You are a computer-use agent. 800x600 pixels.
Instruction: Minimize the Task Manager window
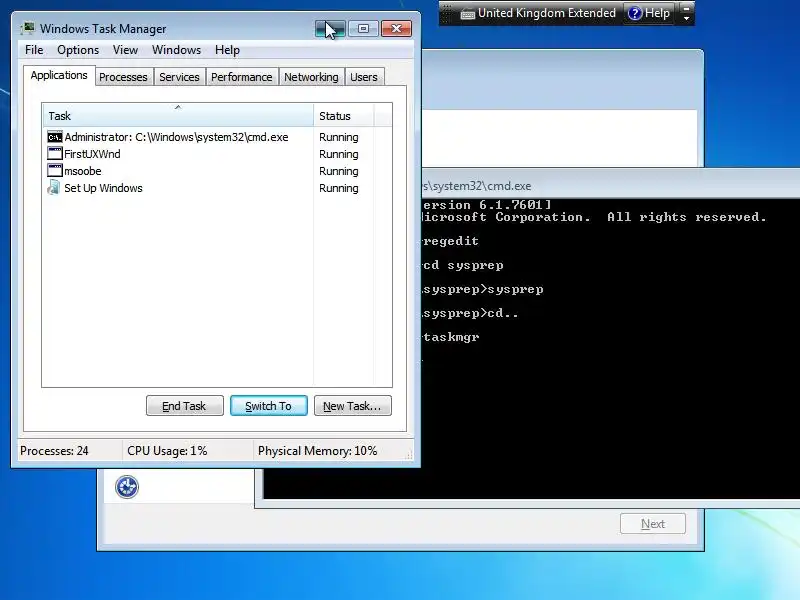[330, 29]
